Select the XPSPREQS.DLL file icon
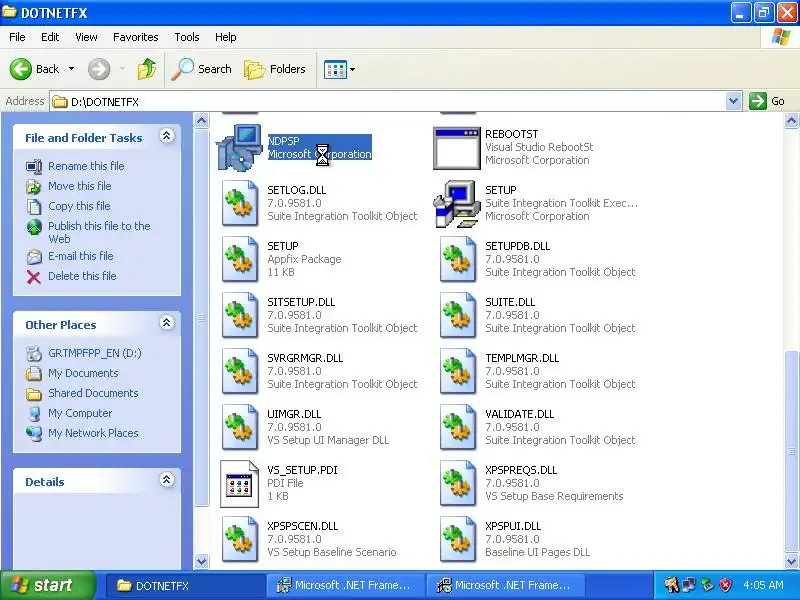Image resolution: width=800 pixels, height=600 pixels. (458, 484)
